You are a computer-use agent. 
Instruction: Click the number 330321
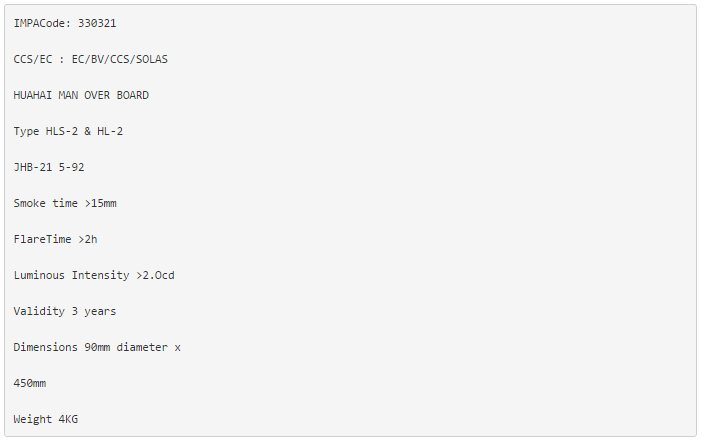(x=97, y=23)
